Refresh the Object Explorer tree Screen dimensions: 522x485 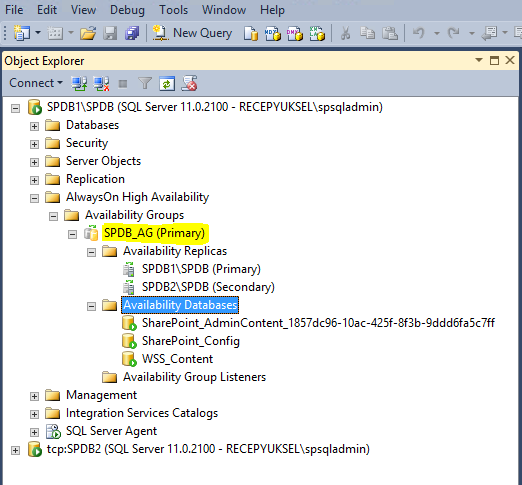coord(167,83)
